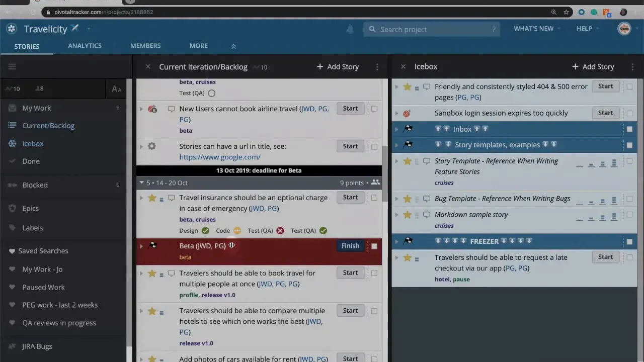Click the comment bubble icon on 'Travelers should be able to book travel'
The image size is (644, 362).
point(171,273)
